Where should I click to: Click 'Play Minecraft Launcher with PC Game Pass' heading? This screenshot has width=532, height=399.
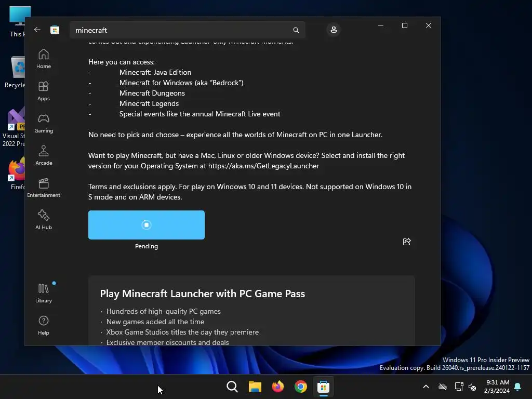click(x=202, y=294)
